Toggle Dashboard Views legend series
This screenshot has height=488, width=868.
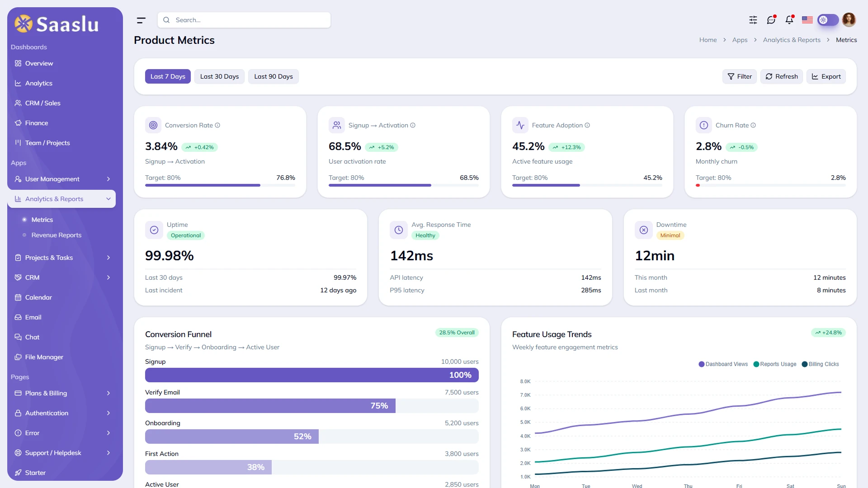723,364
